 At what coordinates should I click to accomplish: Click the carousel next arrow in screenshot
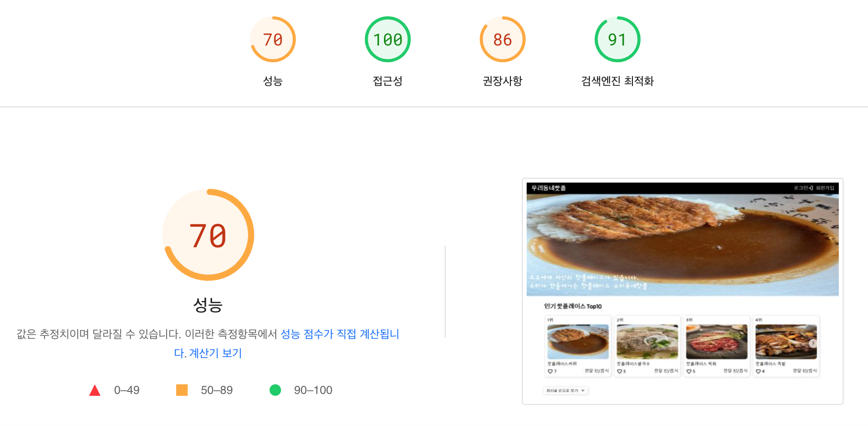[812, 343]
